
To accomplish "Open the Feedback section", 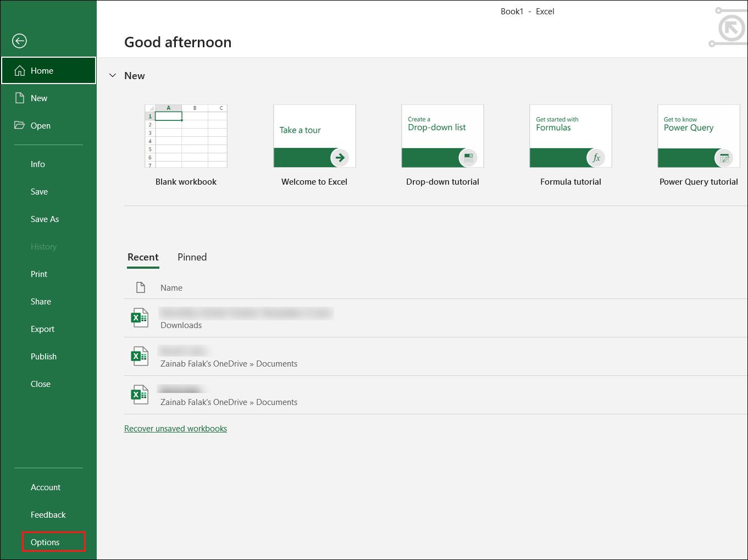I will [x=48, y=514].
